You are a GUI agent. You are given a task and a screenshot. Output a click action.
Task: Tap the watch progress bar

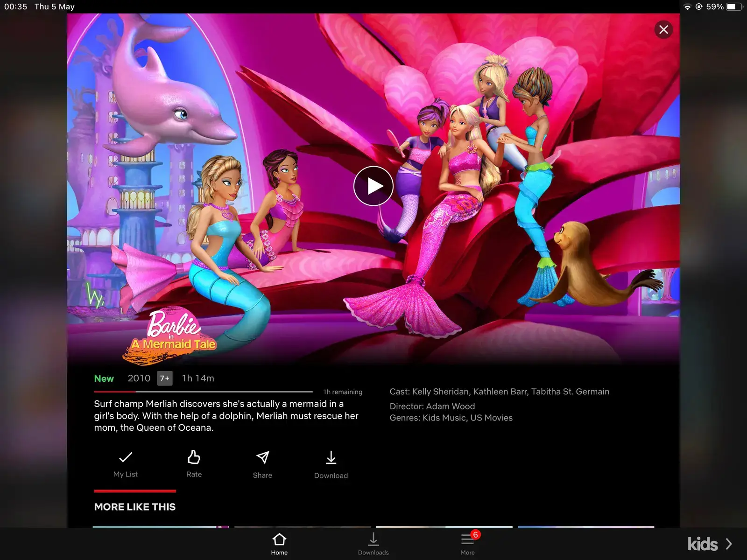tap(203, 392)
